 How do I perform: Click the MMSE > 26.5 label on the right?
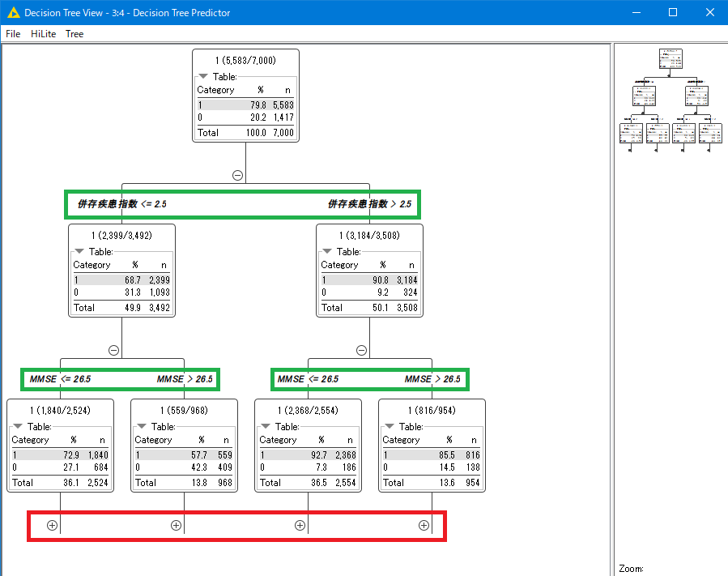point(432,379)
